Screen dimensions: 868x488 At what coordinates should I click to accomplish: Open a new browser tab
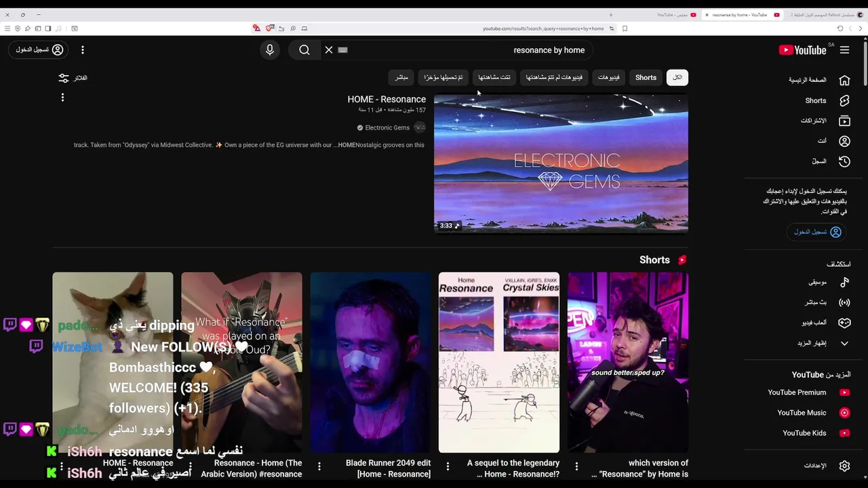[610, 15]
